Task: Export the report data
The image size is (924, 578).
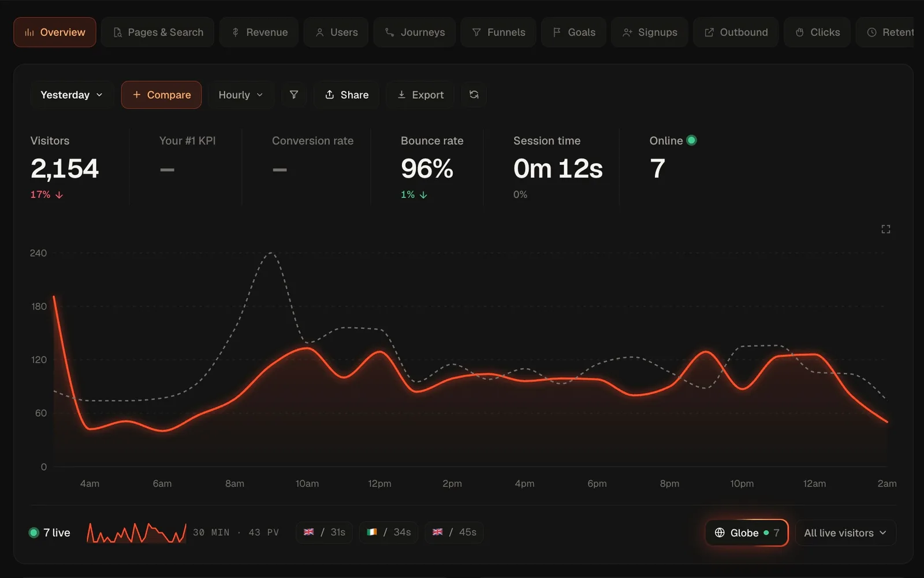Action: (420, 95)
